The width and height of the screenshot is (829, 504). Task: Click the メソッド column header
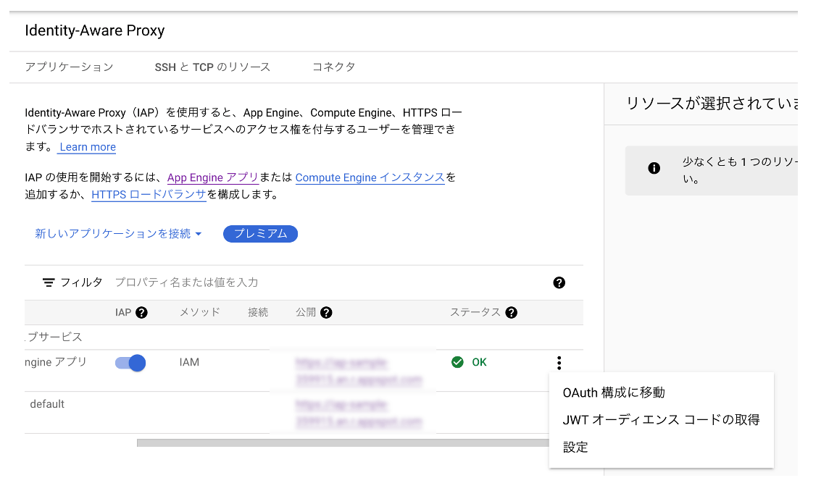[x=199, y=312]
